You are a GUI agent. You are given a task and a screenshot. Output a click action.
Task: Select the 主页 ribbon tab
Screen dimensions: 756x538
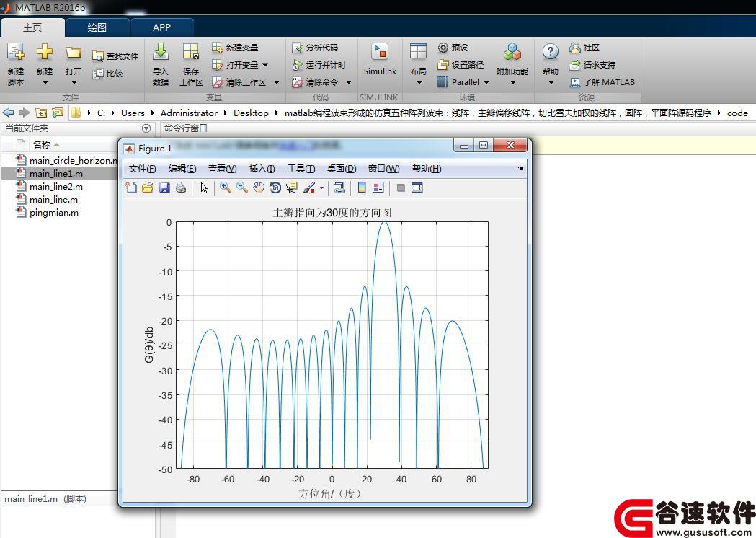(32, 27)
